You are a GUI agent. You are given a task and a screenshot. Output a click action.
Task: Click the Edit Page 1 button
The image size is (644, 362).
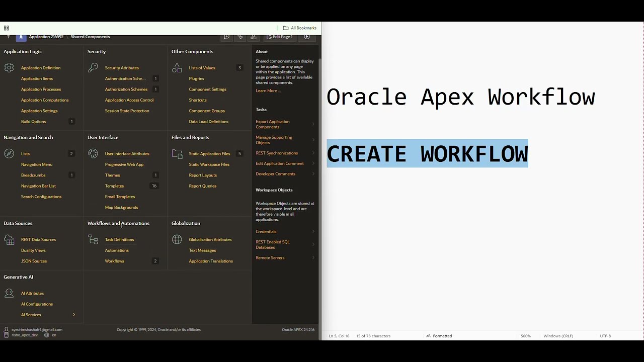tap(279, 37)
